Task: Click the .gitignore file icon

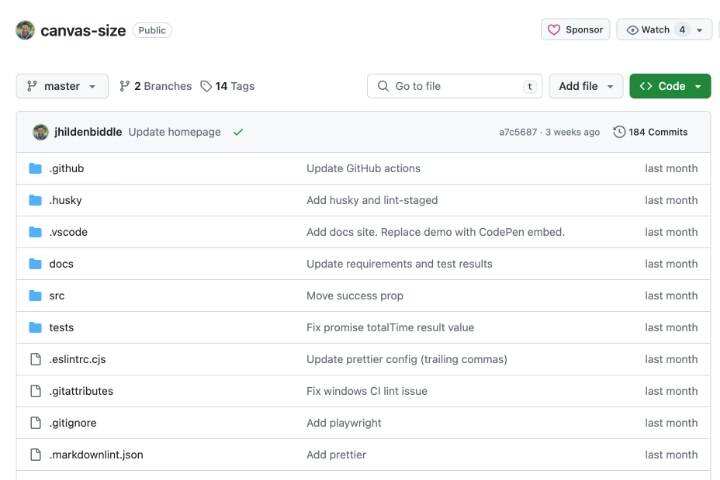Action: (x=36, y=423)
